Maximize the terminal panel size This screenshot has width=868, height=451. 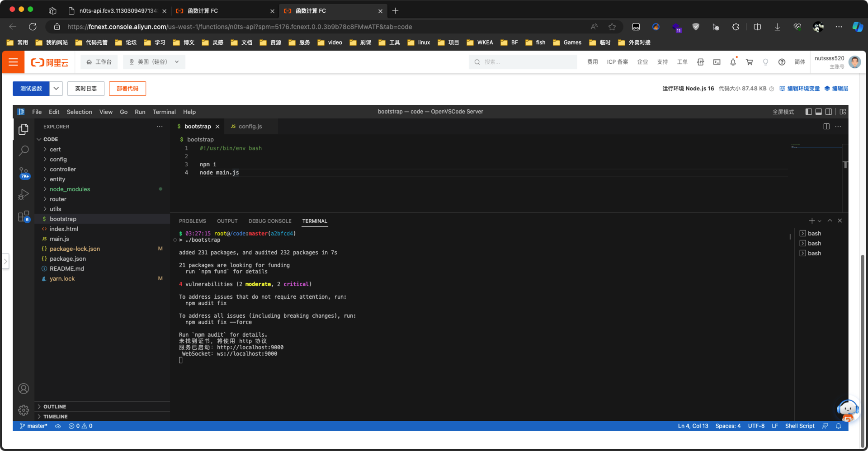click(830, 221)
